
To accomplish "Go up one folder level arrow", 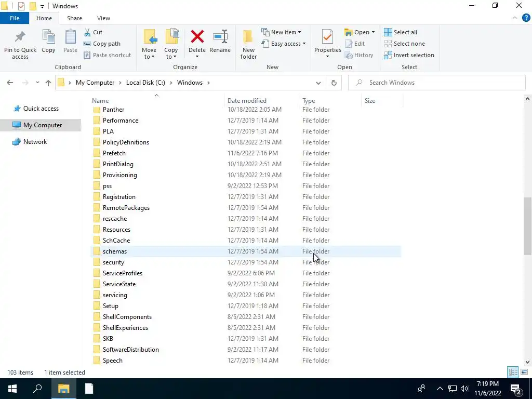I will click(48, 83).
